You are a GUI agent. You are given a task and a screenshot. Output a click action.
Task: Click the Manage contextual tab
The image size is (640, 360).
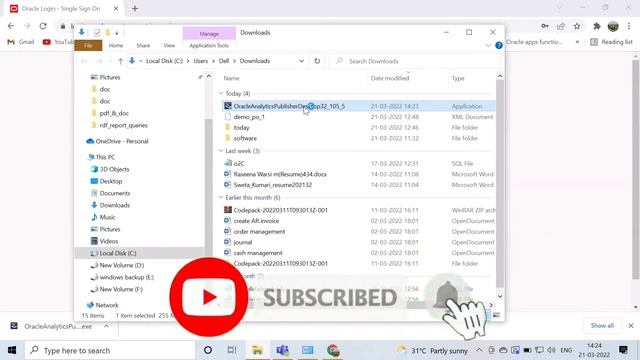pos(209,33)
